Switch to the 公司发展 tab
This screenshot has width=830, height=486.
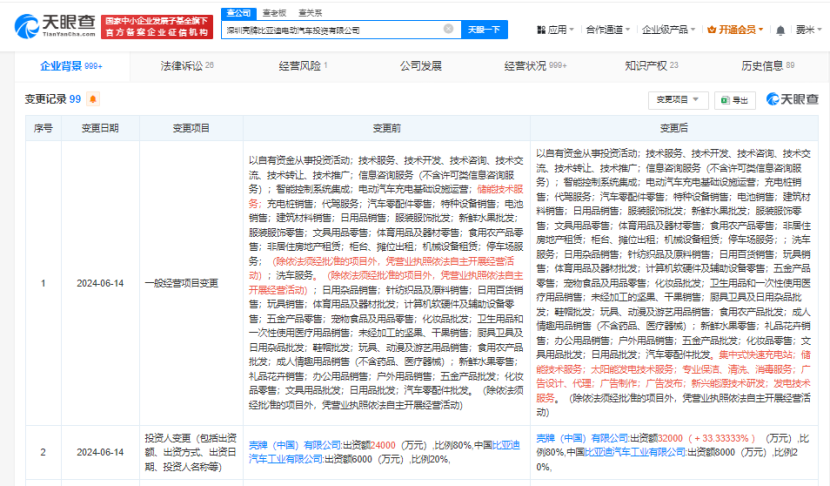click(x=421, y=66)
